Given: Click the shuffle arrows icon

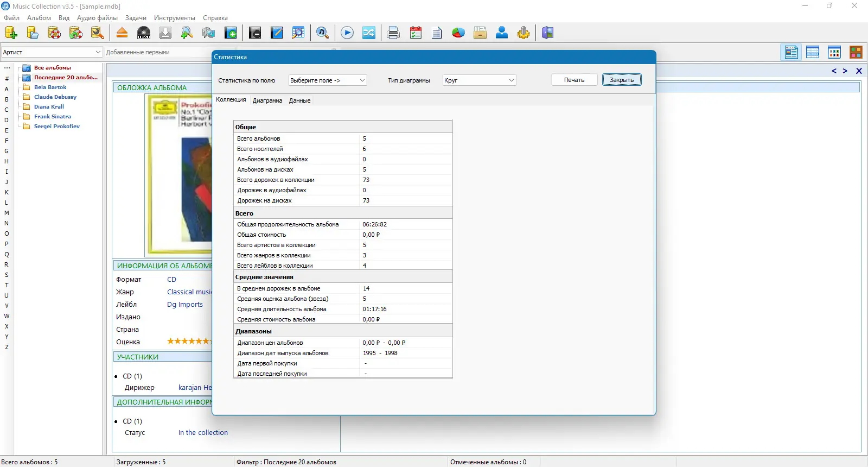Looking at the screenshot, I should pyautogui.click(x=369, y=33).
